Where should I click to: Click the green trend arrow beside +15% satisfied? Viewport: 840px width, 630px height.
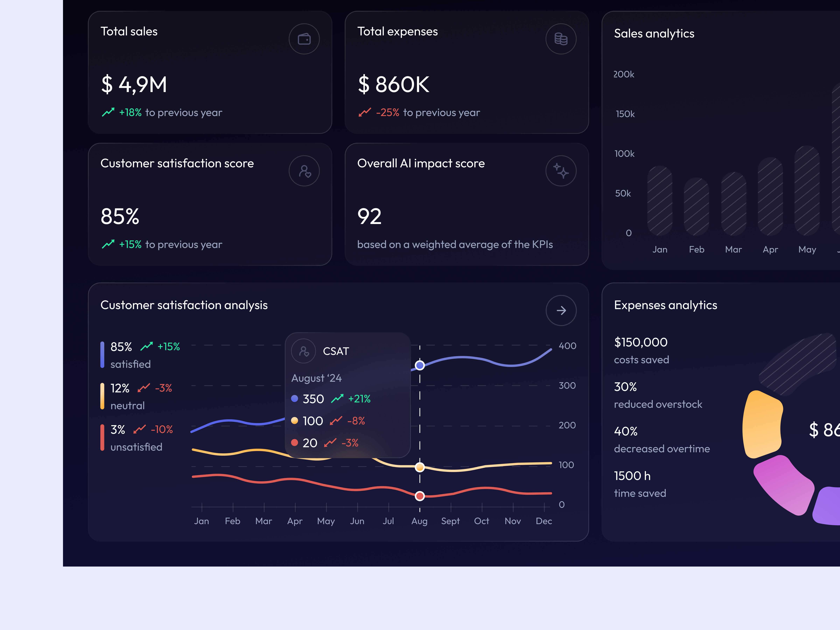coord(147,346)
